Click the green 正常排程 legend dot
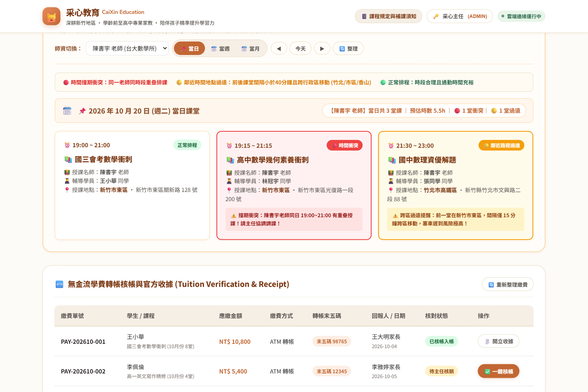The height and width of the screenshot is (392, 588). 383,82
